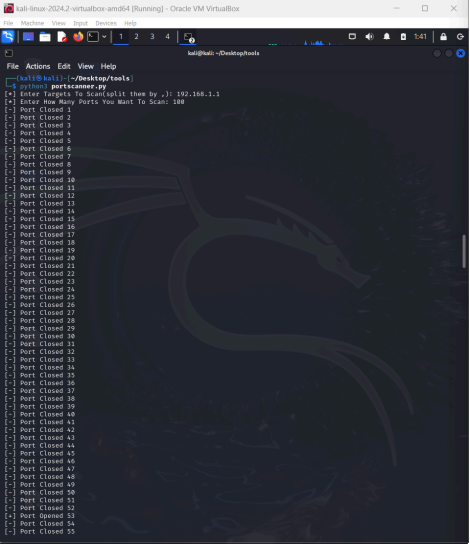Click the running terminal taskbar button
470x544 pixels.
tap(189, 37)
